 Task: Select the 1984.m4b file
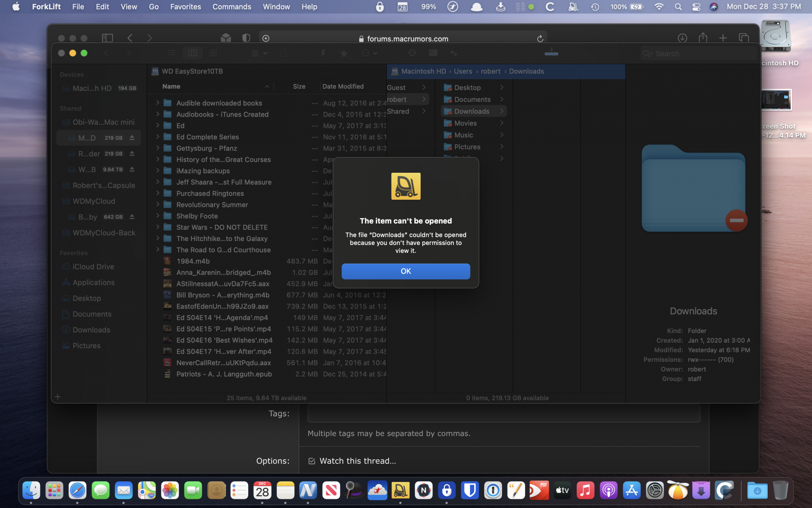pos(193,261)
